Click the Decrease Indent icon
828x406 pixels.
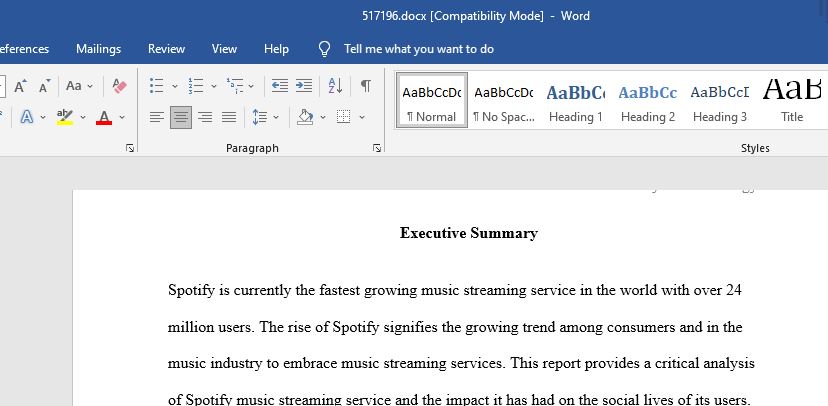click(x=280, y=86)
